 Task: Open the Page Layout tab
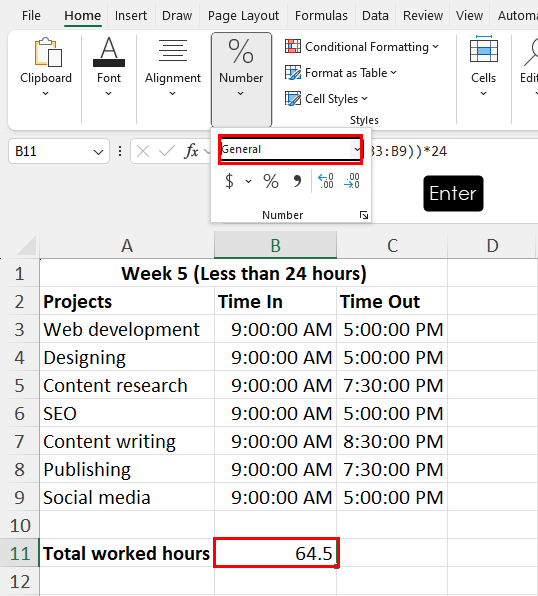point(243,16)
